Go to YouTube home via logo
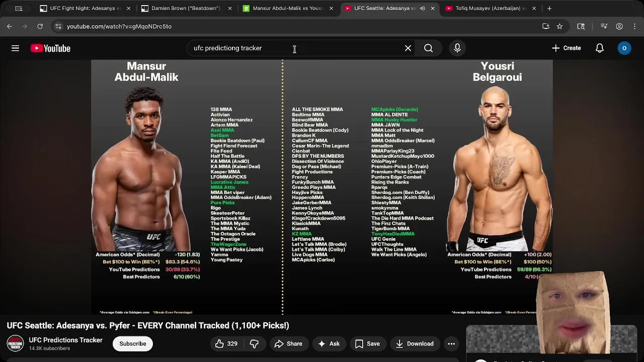644x362 pixels. click(50, 48)
